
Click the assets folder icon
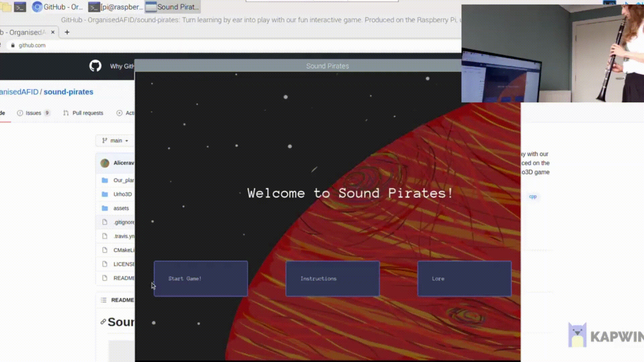click(105, 208)
